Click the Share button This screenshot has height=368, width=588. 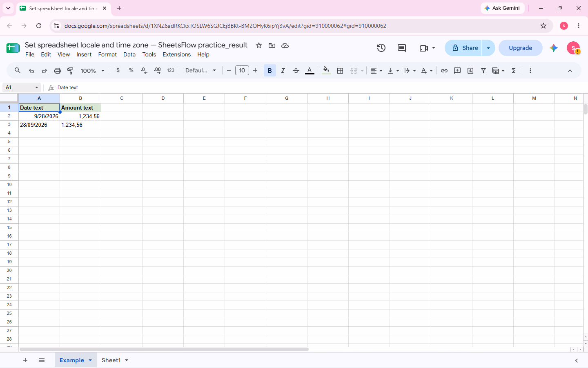click(x=463, y=48)
